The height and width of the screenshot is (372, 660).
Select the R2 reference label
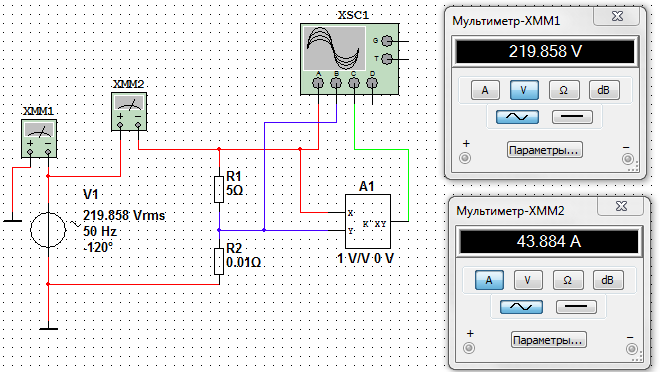234,248
